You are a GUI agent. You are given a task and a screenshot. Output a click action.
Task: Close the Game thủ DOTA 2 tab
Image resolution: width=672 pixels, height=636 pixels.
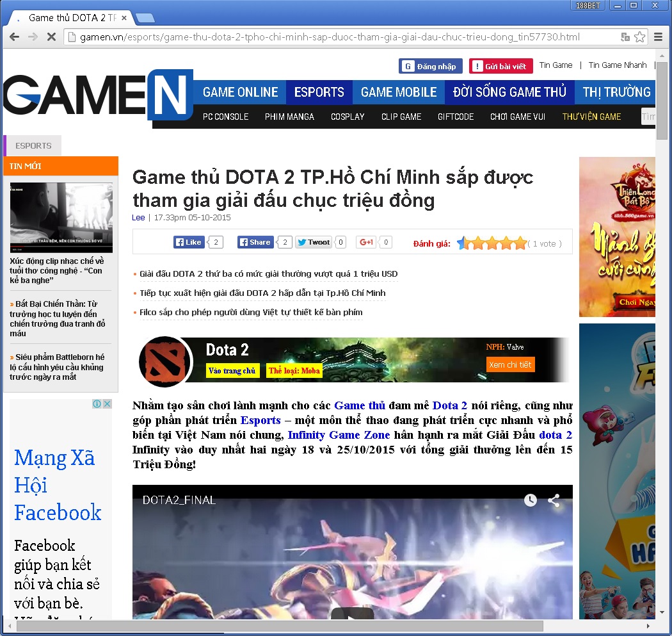[124, 18]
